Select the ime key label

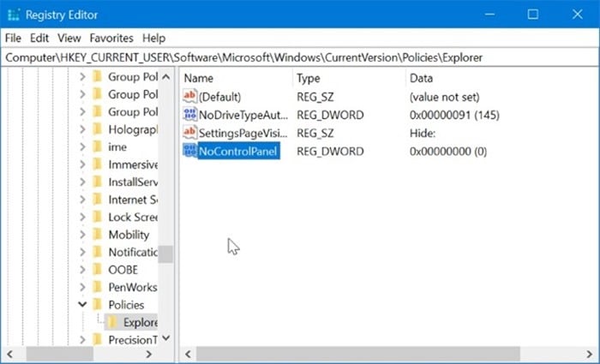[x=117, y=146]
